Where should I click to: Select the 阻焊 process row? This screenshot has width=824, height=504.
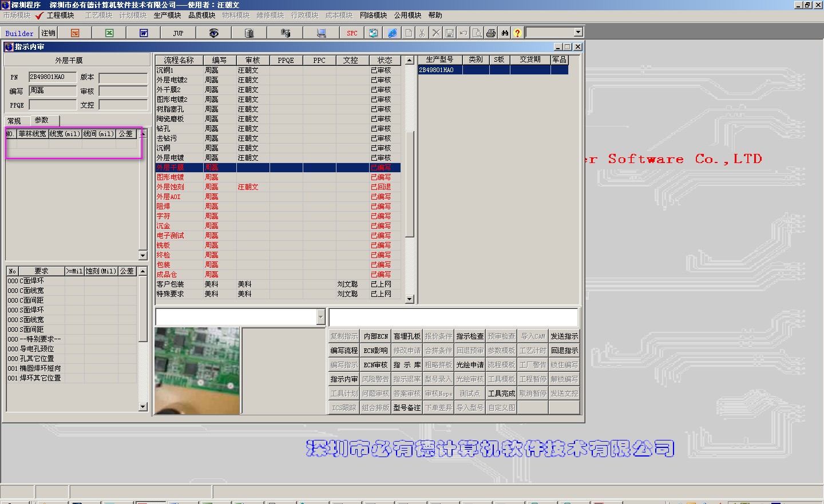278,207
